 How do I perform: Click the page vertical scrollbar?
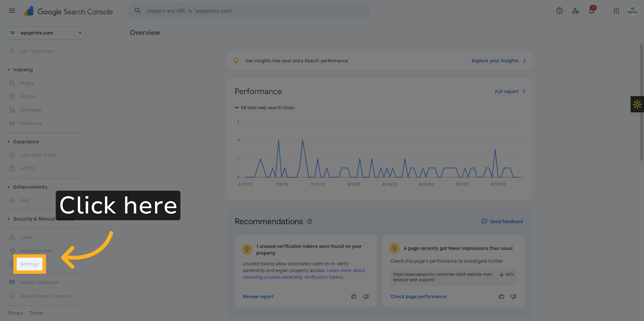[642, 103]
